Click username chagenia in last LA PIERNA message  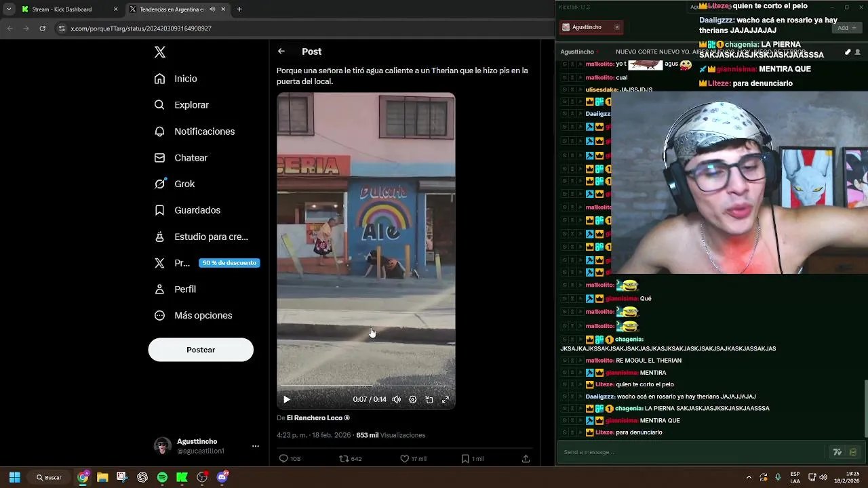pyautogui.click(x=629, y=409)
